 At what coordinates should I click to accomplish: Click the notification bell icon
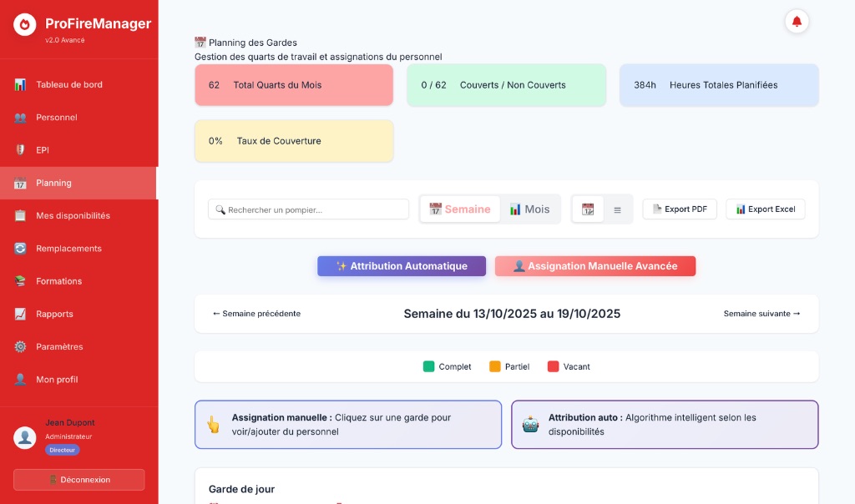point(797,21)
